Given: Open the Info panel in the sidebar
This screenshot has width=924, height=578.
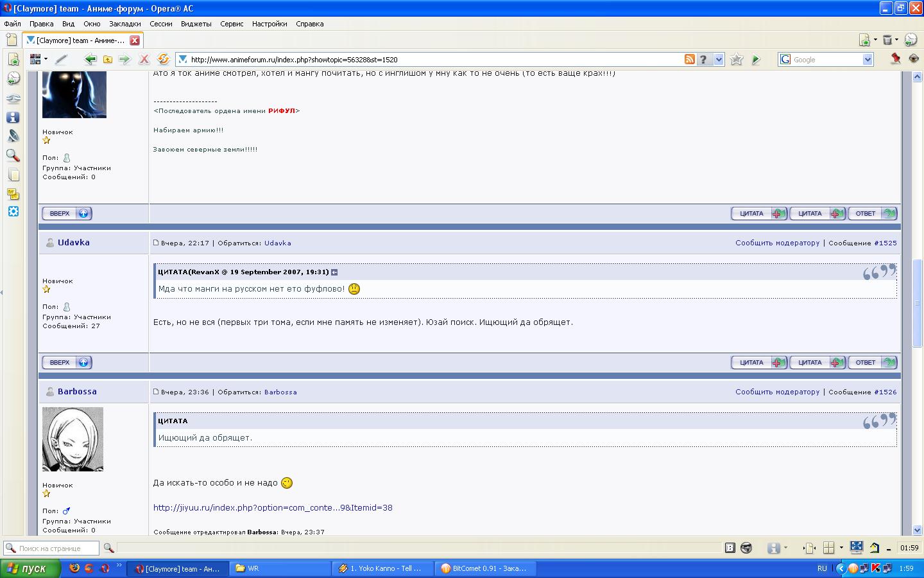Looking at the screenshot, I should pyautogui.click(x=13, y=118).
